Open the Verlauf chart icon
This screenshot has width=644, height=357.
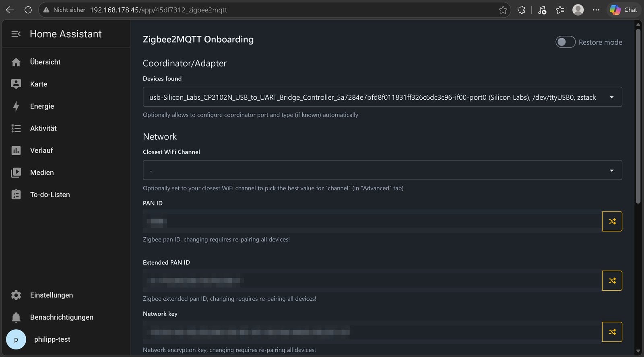(x=16, y=150)
